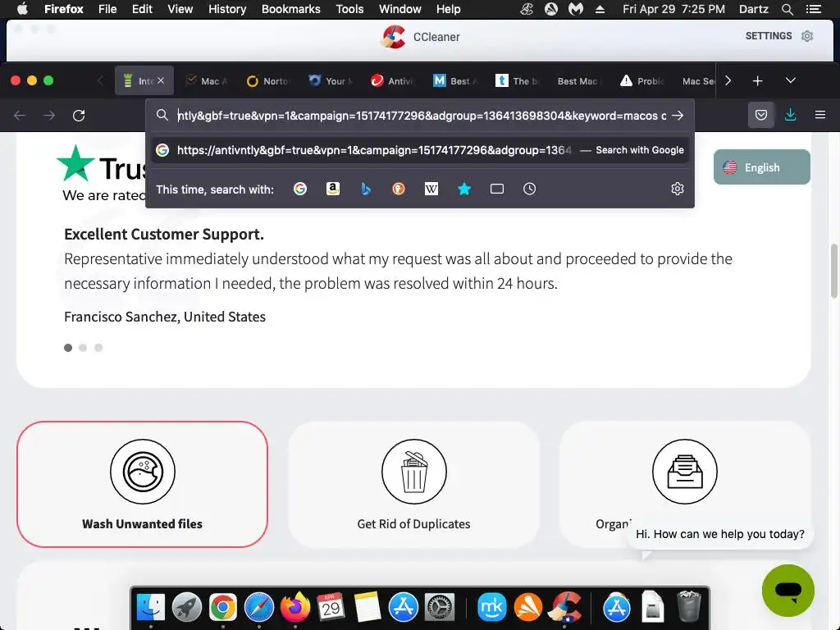Open the Tools menu
This screenshot has height=630, width=840.
[349, 9]
